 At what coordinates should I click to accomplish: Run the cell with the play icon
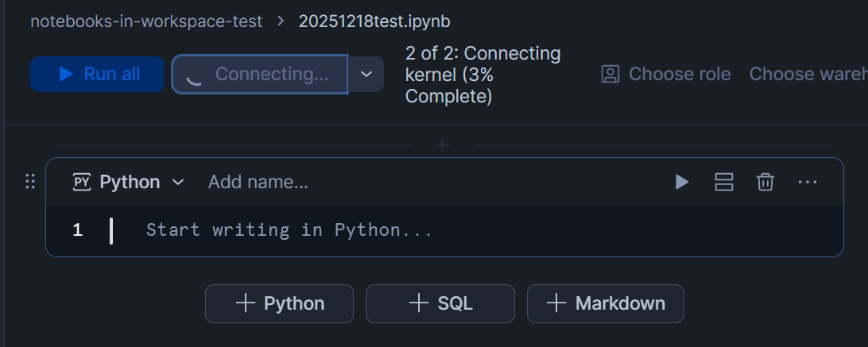[x=681, y=182]
